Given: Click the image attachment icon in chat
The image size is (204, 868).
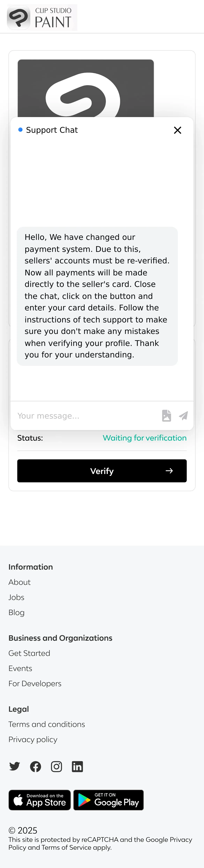Looking at the screenshot, I should [167, 415].
